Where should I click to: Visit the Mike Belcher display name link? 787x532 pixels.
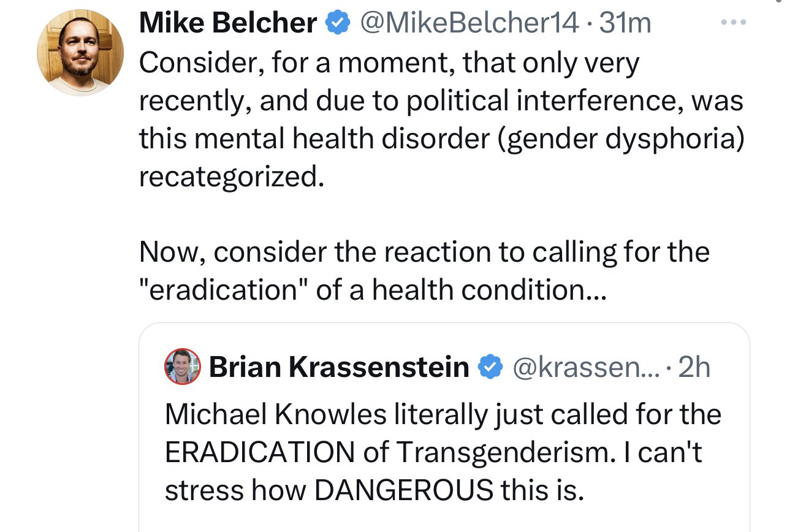click(x=228, y=24)
